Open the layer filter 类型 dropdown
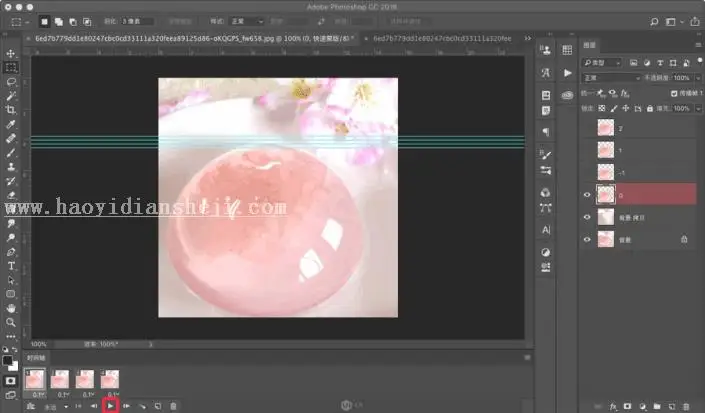The width and height of the screenshot is (705, 413). pos(602,63)
